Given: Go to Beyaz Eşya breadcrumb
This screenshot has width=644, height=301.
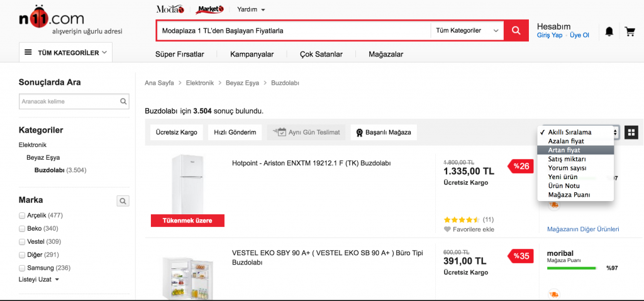Looking at the screenshot, I should (242, 83).
